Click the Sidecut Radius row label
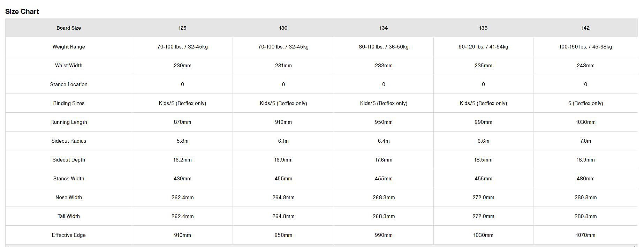The image size is (644, 247). coord(69,141)
